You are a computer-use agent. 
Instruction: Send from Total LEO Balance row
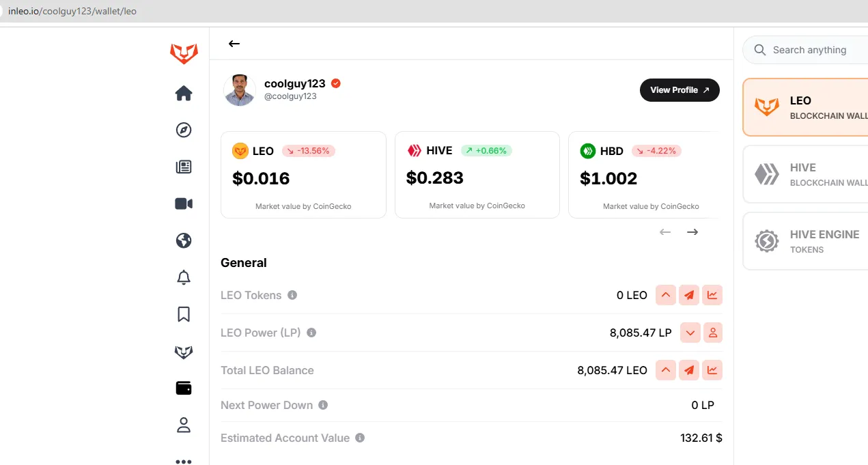(689, 370)
